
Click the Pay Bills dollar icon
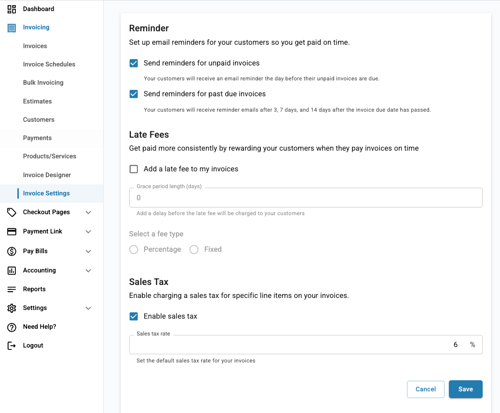coord(12,251)
